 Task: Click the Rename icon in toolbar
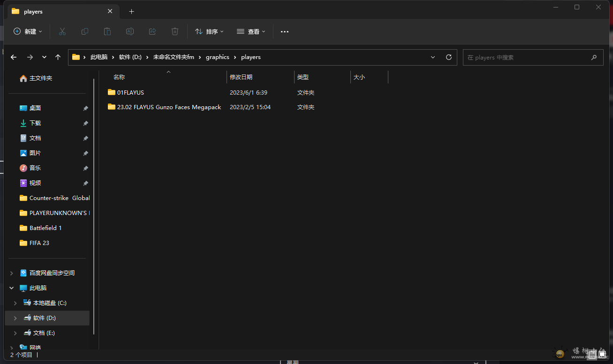click(130, 31)
